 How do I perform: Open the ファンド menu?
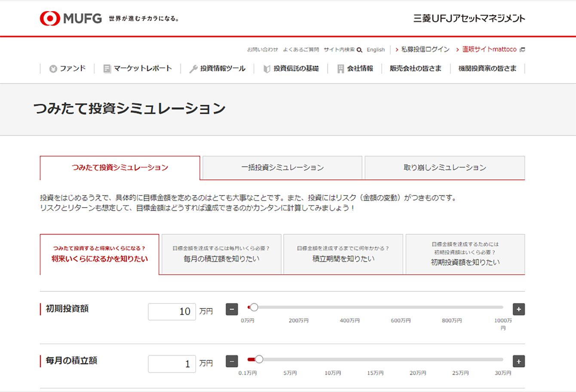(67, 69)
